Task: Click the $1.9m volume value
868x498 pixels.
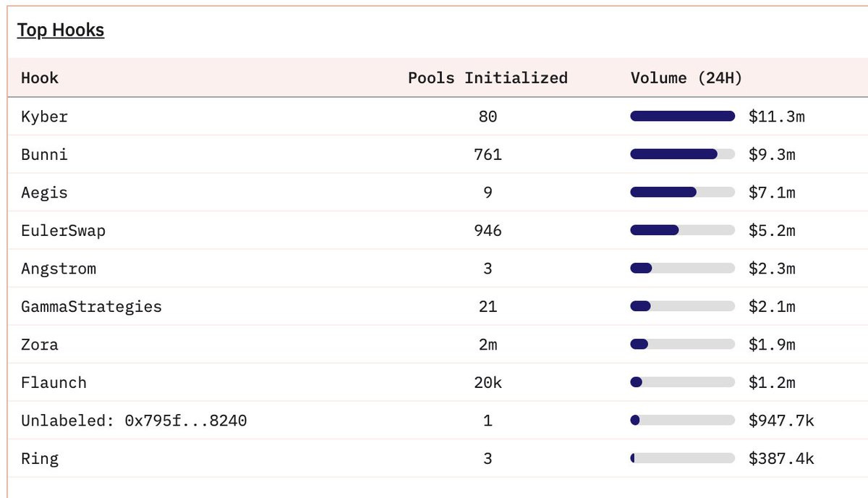Action: [772, 345]
